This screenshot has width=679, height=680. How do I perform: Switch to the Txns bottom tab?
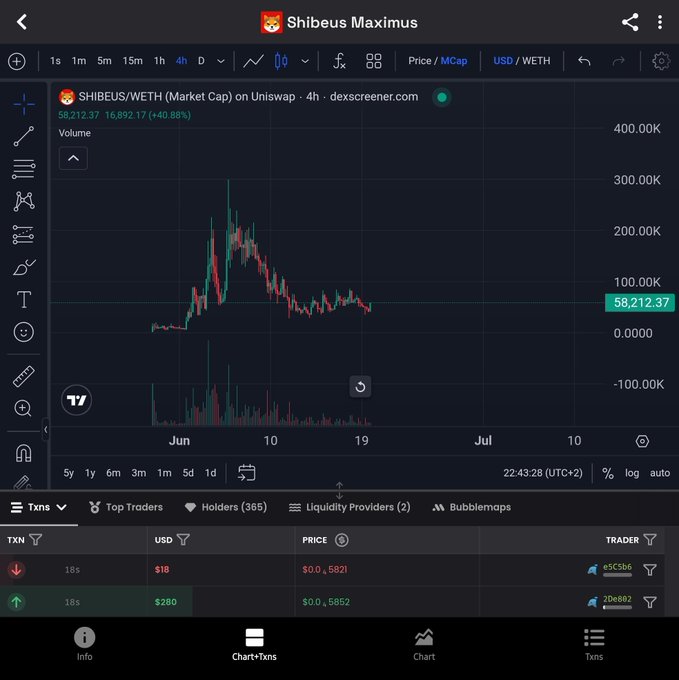(x=594, y=644)
